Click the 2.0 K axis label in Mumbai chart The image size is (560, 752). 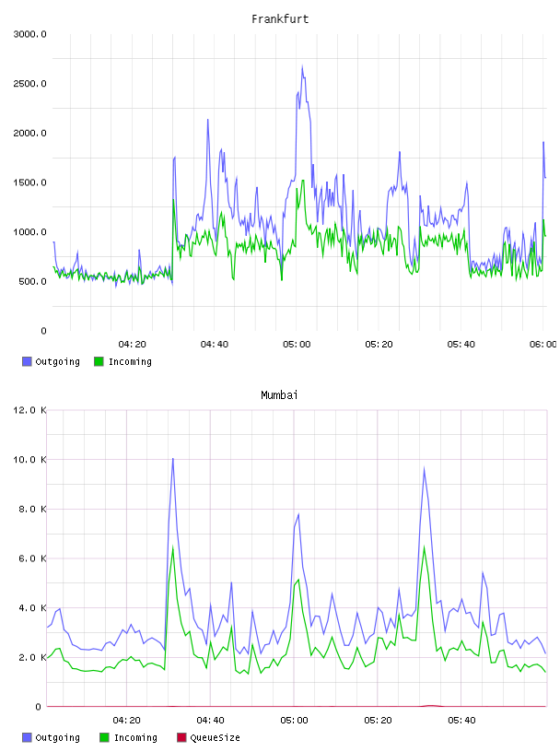click(32, 657)
